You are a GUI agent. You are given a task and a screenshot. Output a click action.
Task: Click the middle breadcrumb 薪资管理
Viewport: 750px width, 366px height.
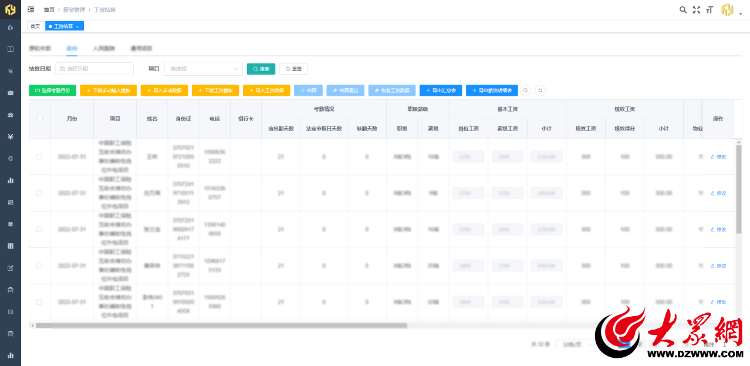(x=74, y=10)
